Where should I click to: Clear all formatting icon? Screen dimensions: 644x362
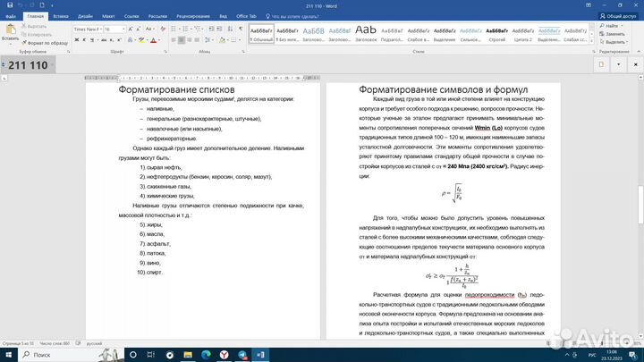[x=163, y=29]
